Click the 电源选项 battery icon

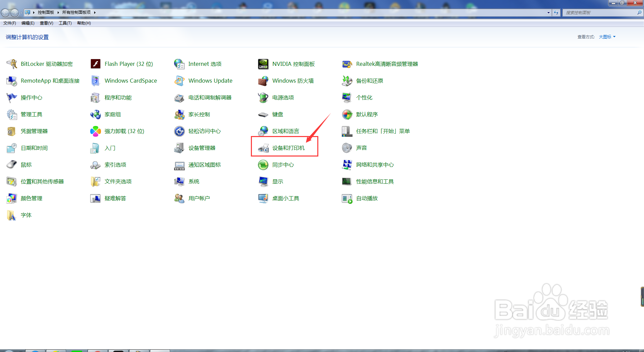pos(263,97)
